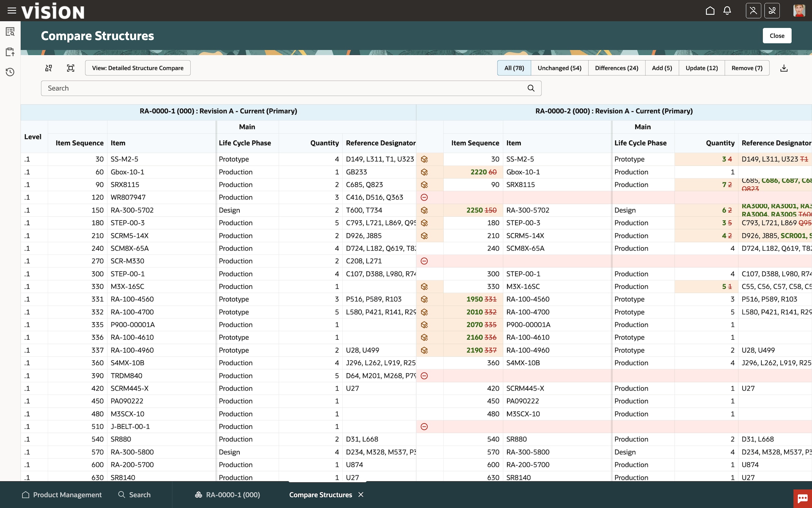Screen dimensions: 812x508
Task: Open View: Detailed Structure Compare dropdown
Action: pos(138,68)
